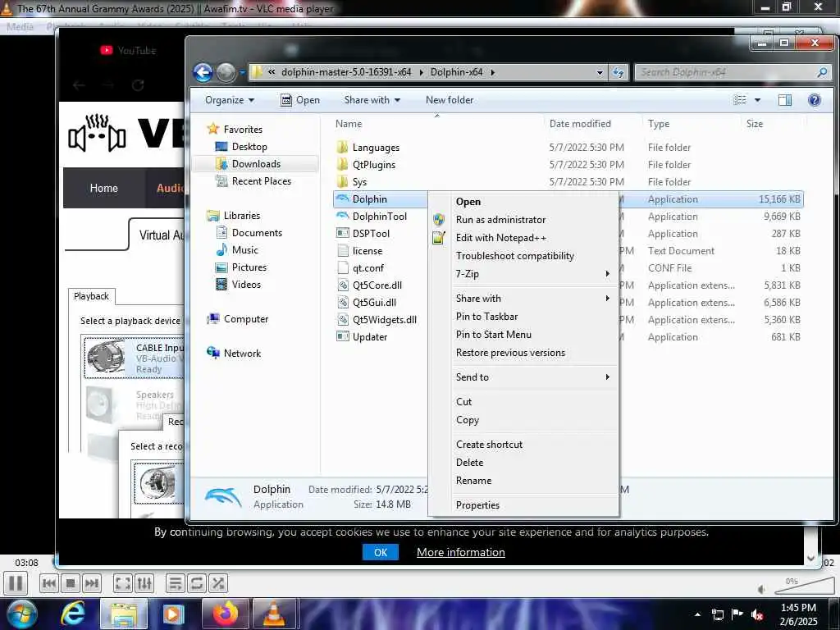Open recent pages dropdown beside forward arrow

(243, 72)
